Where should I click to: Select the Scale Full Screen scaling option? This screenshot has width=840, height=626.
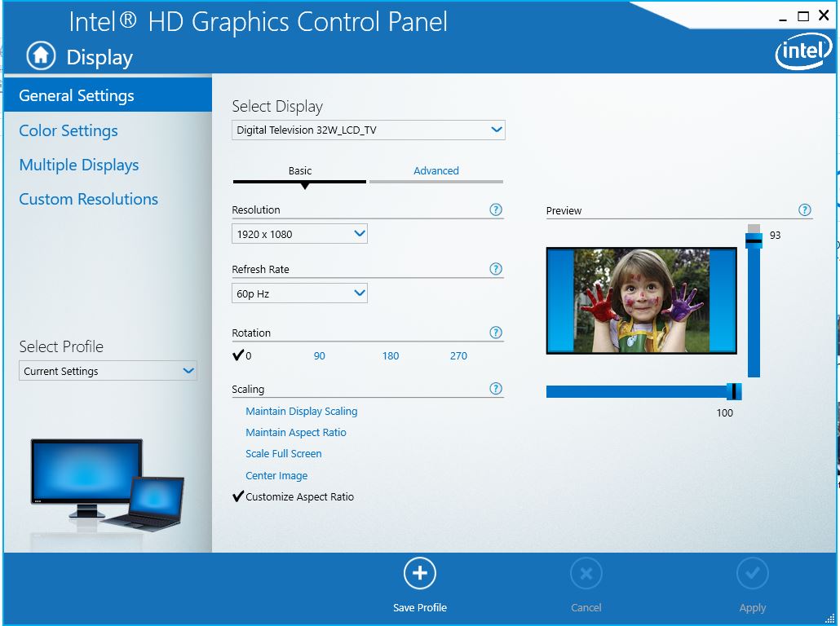pyautogui.click(x=283, y=453)
